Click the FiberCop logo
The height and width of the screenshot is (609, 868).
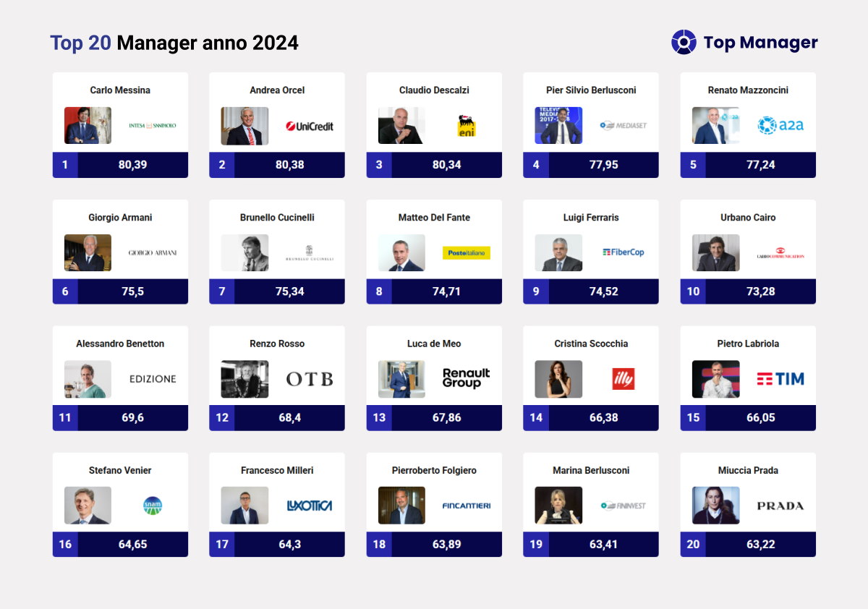coord(623,252)
